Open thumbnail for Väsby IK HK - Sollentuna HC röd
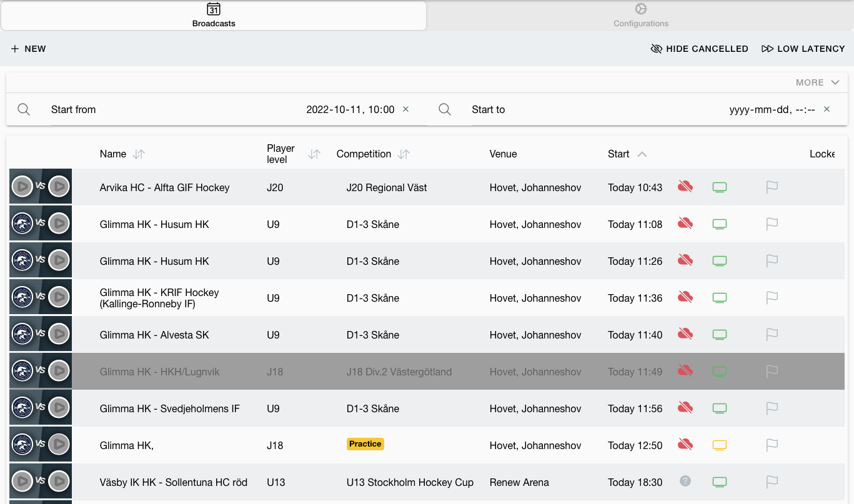This screenshot has height=504, width=854. point(41,482)
